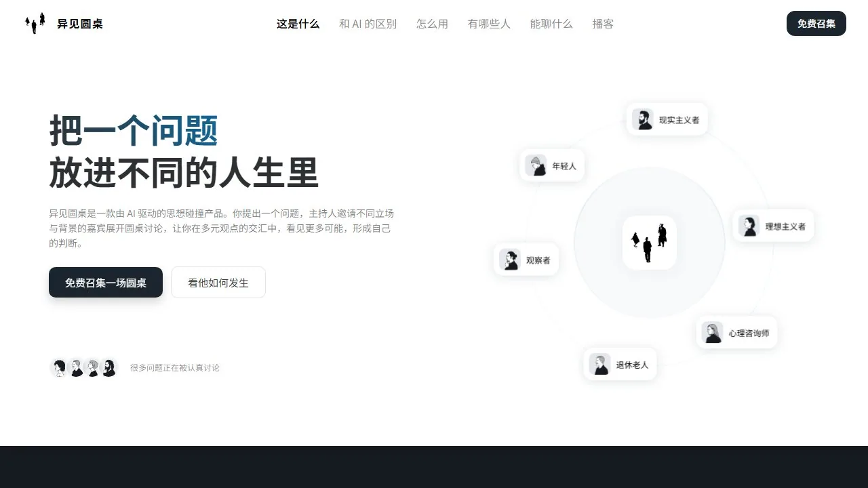Open the 播客 nav link

click(603, 24)
